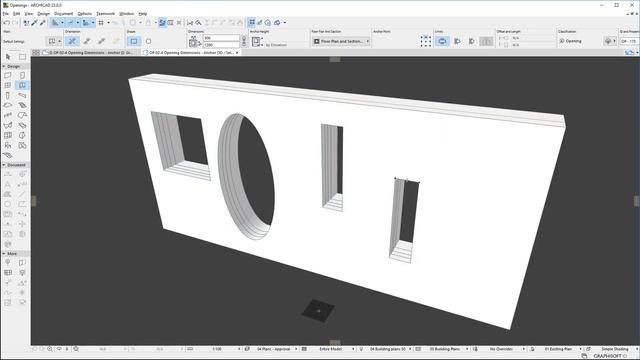Toggle the second Orientation option
This screenshot has height=360, width=640.
[x=87, y=41]
